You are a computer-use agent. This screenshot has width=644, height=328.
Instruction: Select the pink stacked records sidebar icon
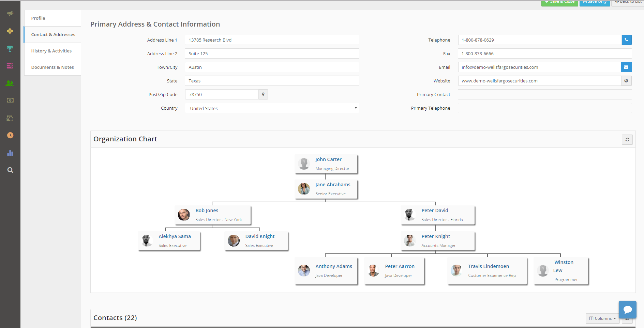coord(10,65)
